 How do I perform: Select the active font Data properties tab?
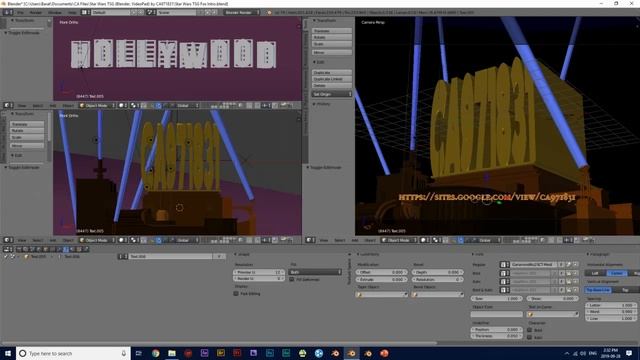pos(66,249)
